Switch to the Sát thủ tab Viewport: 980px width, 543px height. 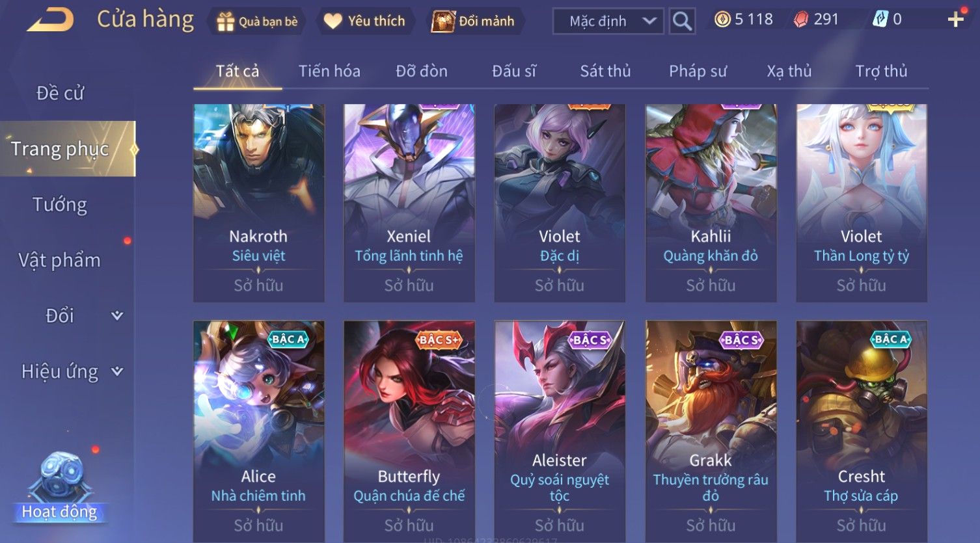point(605,71)
